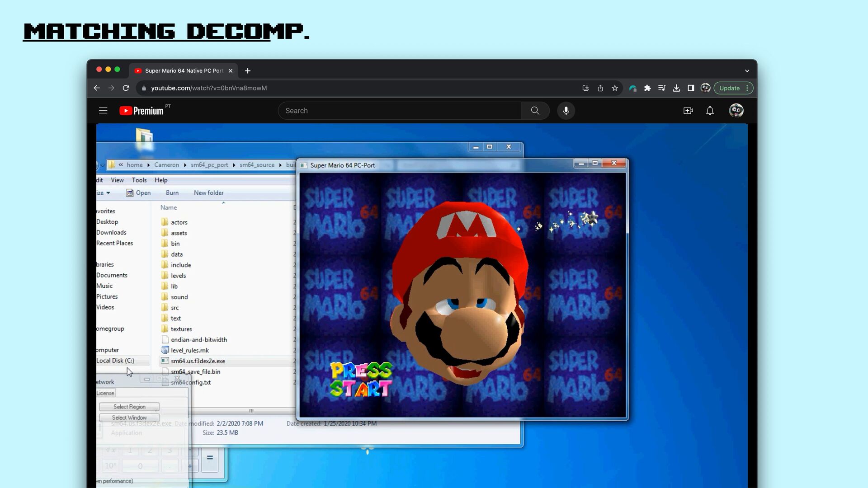
Task: Expand the tab search chevron
Action: 747,71
